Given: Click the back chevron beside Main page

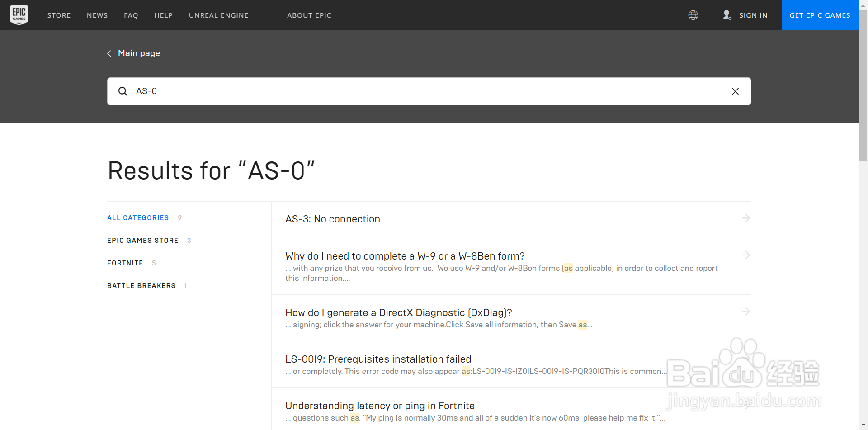Looking at the screenshot, I should 109,53.
